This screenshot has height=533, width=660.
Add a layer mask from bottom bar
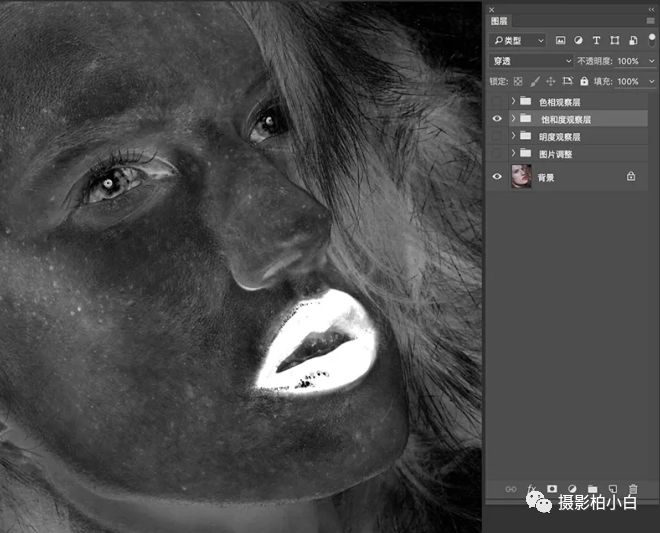tap(551, 489)
